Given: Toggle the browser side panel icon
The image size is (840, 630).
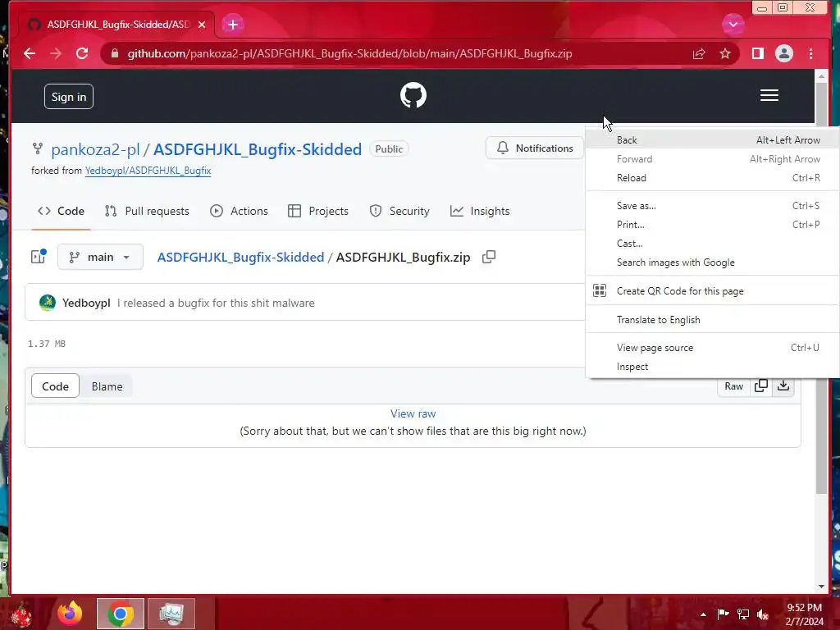Looking at the screenshot, I should pos(757,53).
